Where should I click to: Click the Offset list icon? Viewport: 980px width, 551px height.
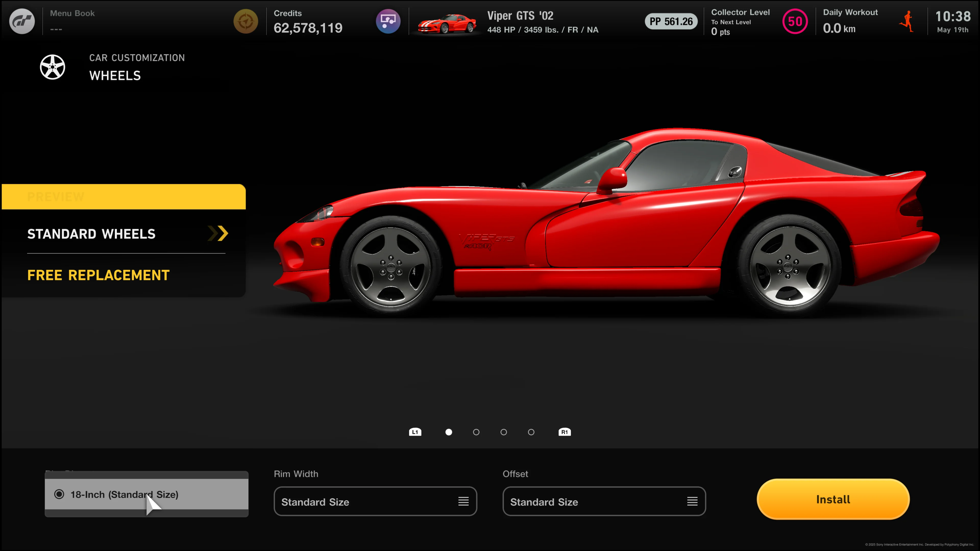coord(692,502)
